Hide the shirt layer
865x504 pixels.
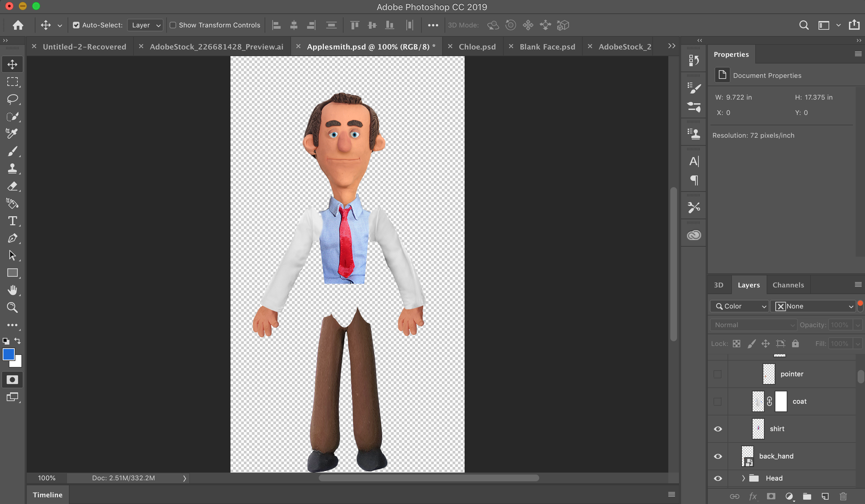(x=717, y=429)
